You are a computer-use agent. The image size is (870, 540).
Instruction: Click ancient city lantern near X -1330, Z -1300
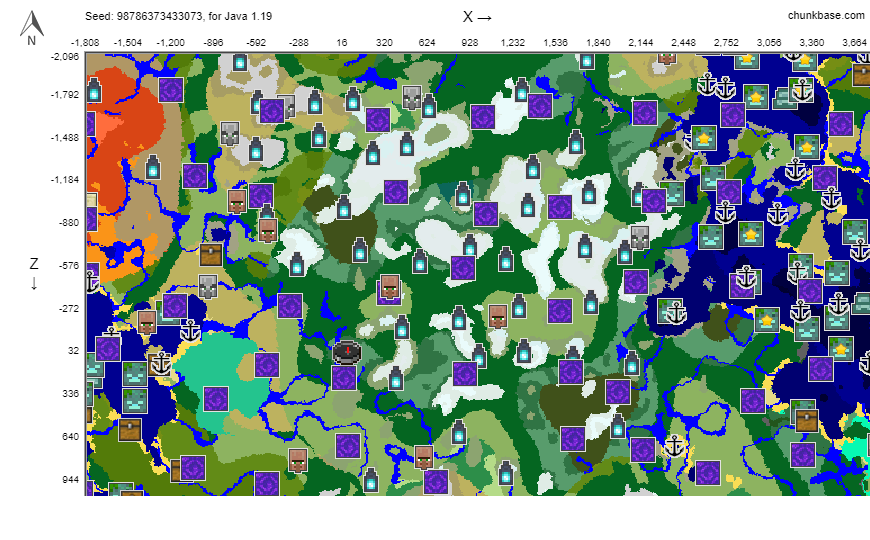click(153, 167)
